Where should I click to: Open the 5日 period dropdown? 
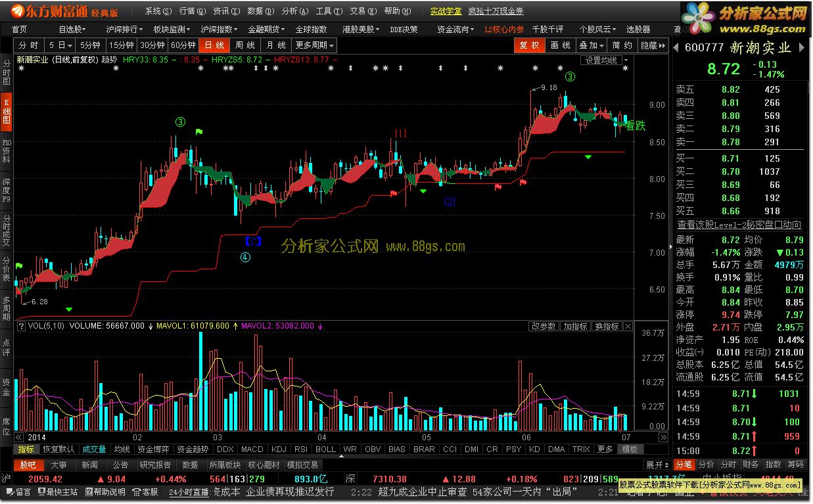[x=60, y=45]
